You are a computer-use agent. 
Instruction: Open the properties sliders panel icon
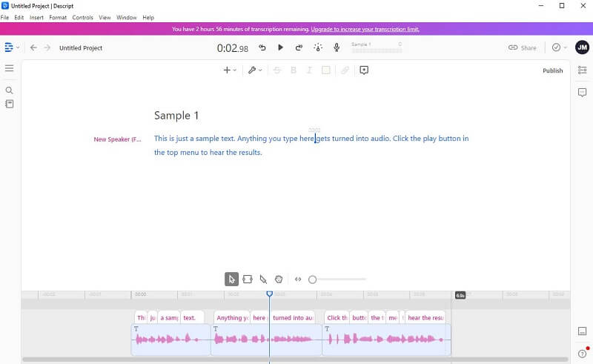tap(582, 70)
